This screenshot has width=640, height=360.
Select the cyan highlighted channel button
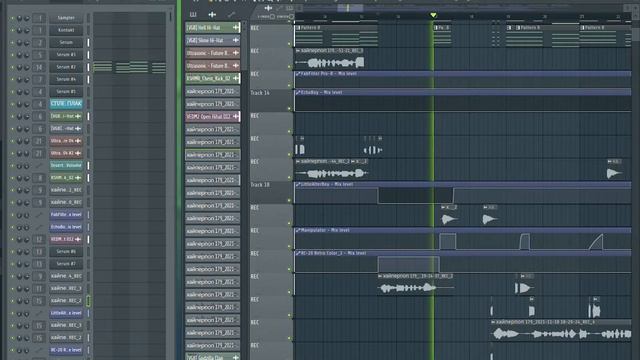[x=66, y=104]
